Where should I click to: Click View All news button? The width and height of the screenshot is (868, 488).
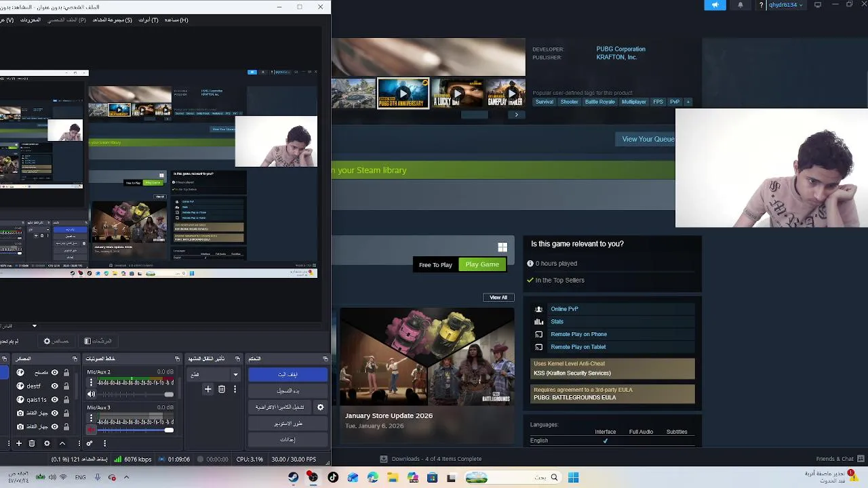[498, 298]
